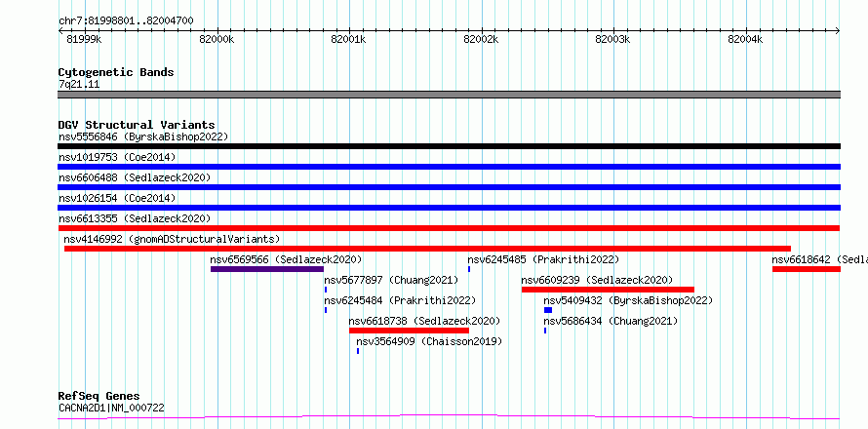
Task: Open the nsv3564909 (Chaisson2019) label
Action: click(429, 341)
